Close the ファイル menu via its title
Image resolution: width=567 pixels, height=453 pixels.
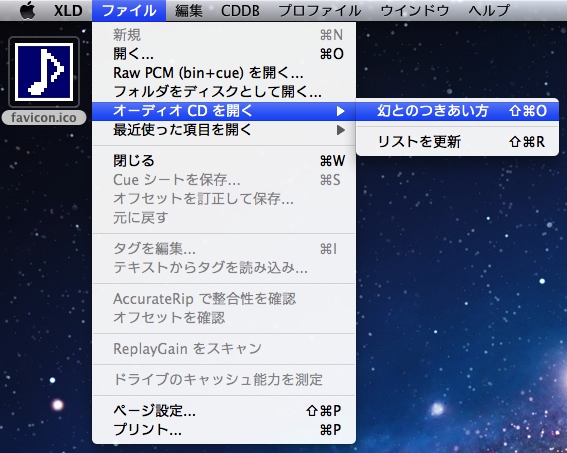129,10
